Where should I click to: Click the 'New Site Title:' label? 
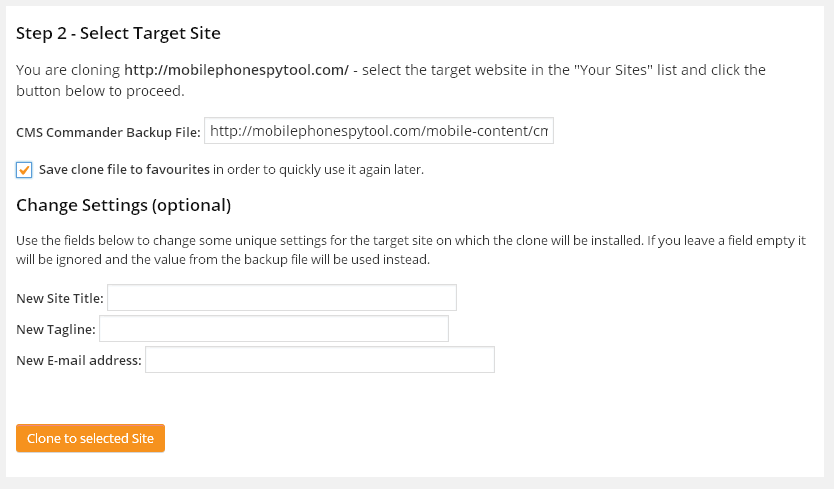(60, 299)
